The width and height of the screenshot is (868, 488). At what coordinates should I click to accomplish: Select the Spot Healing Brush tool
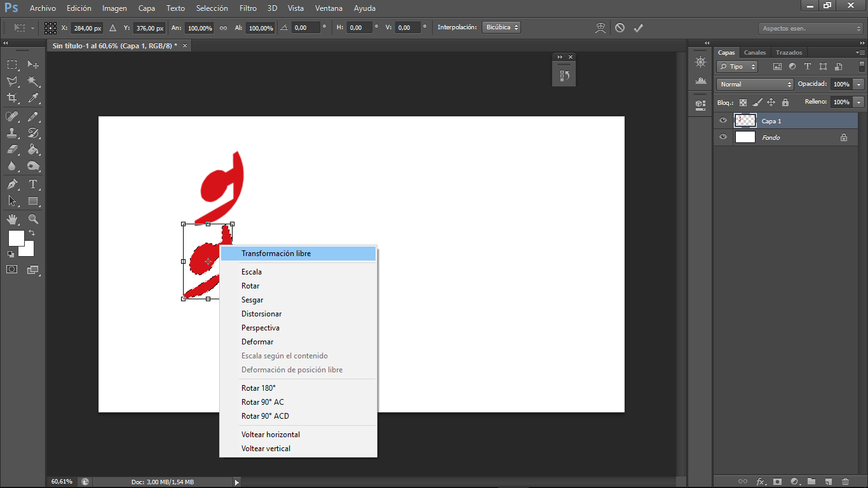(12, 116)
